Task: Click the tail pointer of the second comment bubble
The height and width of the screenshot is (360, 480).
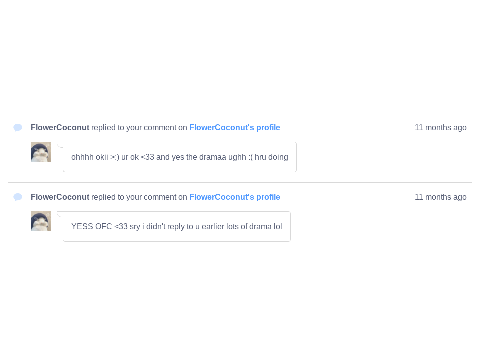Action: tap(60, 215)
